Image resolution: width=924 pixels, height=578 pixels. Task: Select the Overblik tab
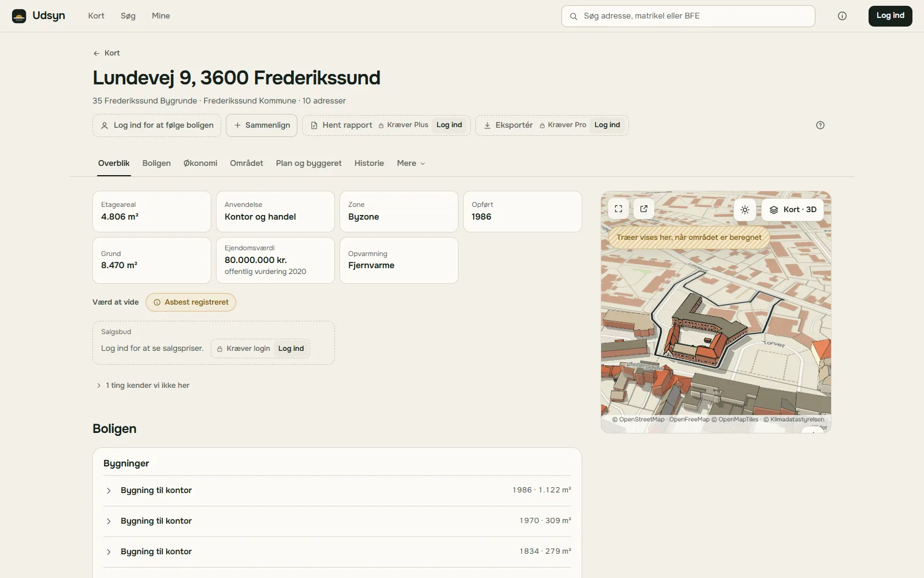(114, 164)
